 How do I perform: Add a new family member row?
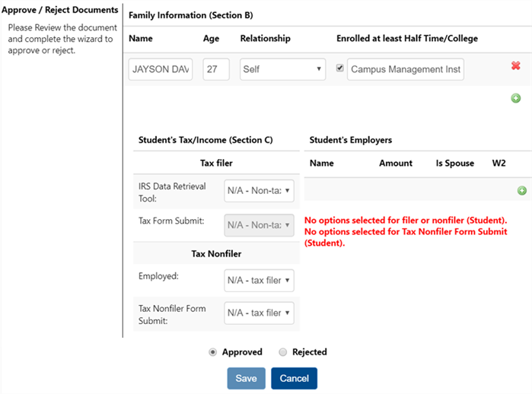point(515,98)
